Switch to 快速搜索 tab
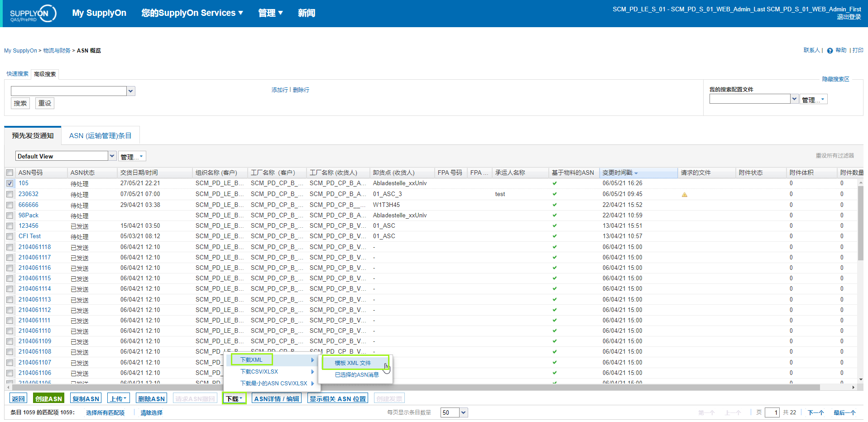 tap(18, 74)
